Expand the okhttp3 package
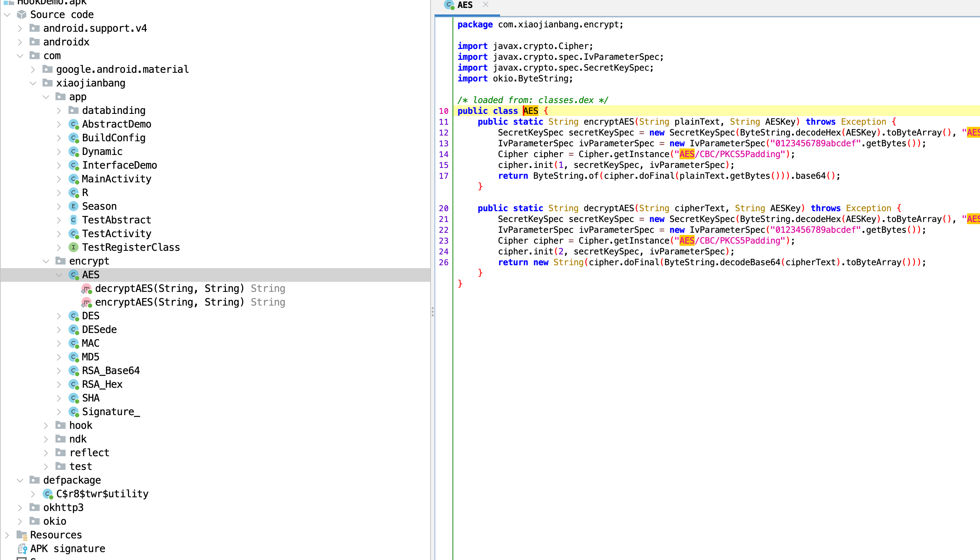This screenshot has width=980, height=560. (x=20, y=508)
